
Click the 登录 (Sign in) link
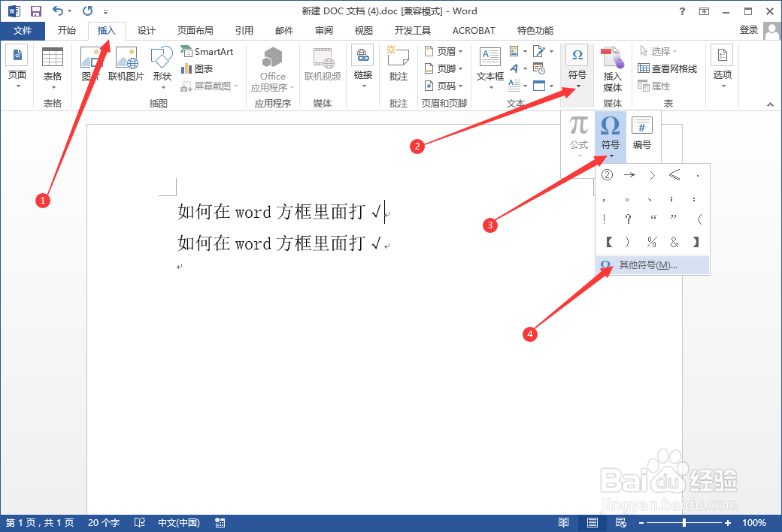click(749, 30)
